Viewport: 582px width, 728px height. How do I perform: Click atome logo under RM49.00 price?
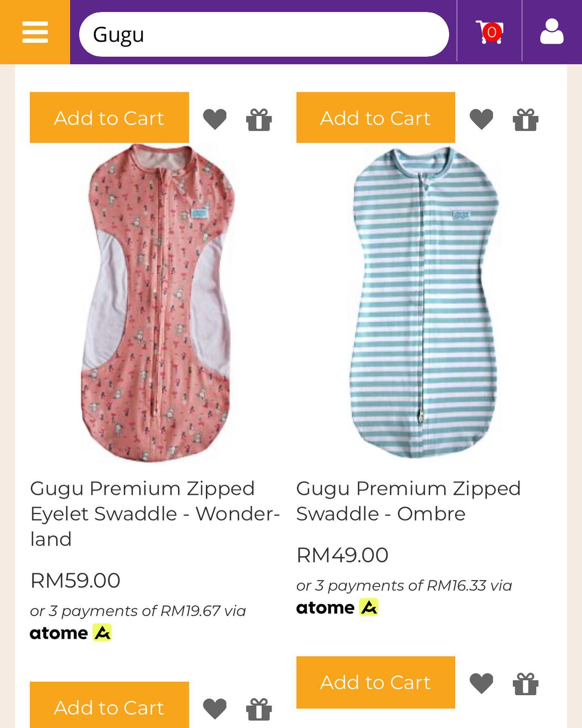click(x=337, y=607)
